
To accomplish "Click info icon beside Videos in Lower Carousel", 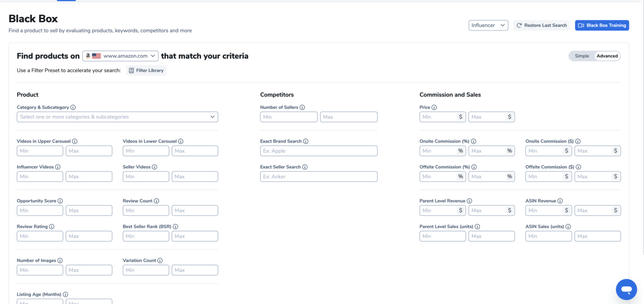I will tap(181, 141).
